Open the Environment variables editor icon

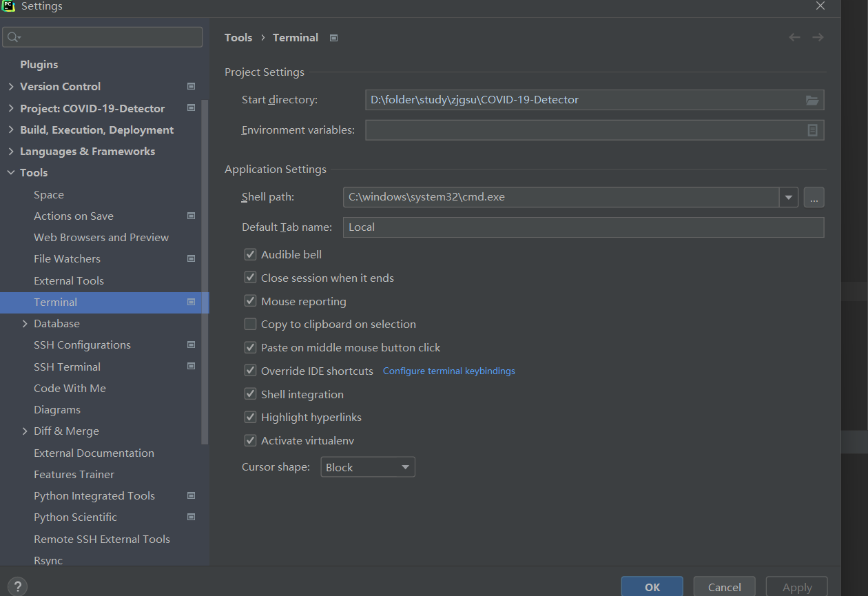(812, 130)
